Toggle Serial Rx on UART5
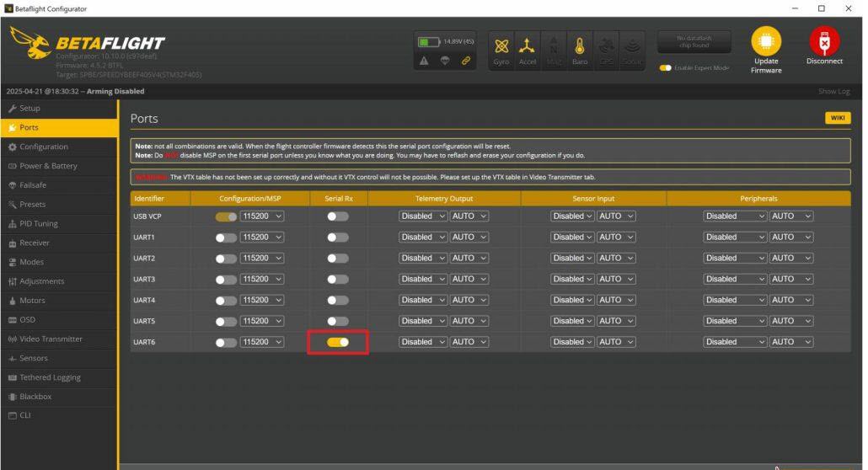 pyautogui.click(x=338, y=321)
